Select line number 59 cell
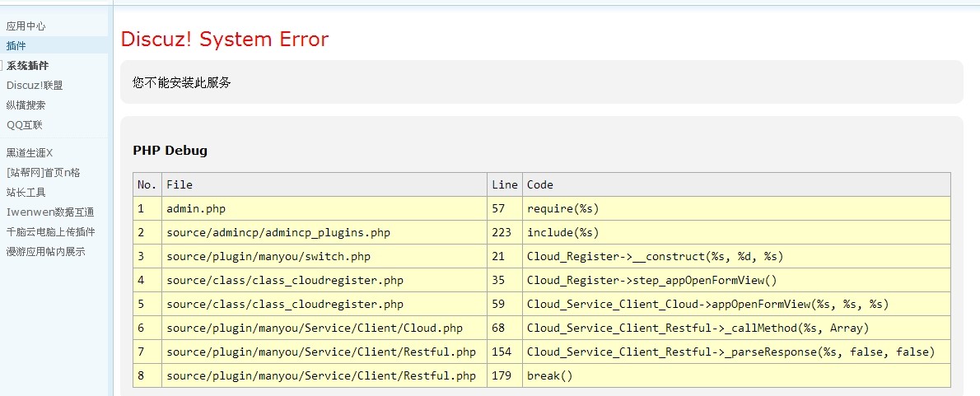Screen dimensions: 980x396 pos(505,304)
